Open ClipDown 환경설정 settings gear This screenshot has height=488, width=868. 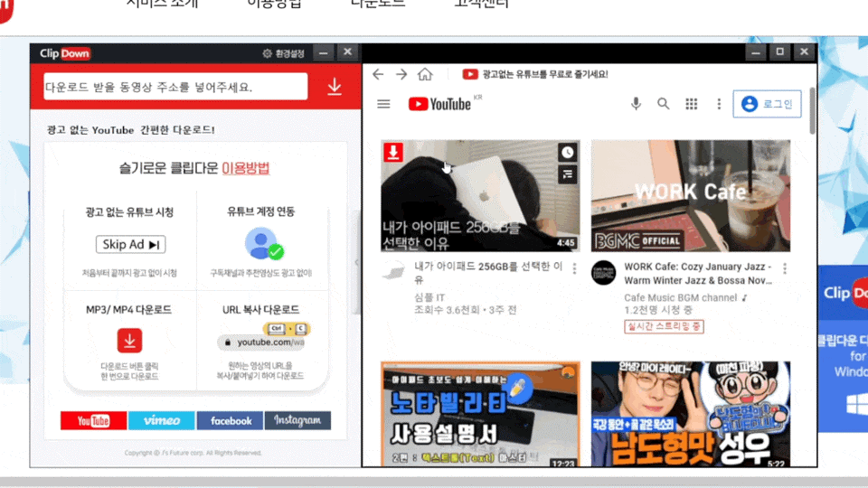[x=283, y=53]
